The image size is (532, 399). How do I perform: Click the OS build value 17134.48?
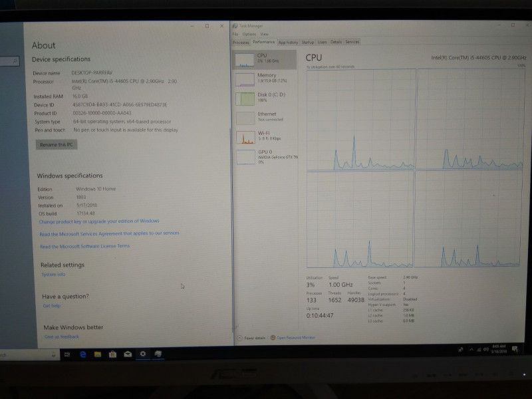point(86,213)
